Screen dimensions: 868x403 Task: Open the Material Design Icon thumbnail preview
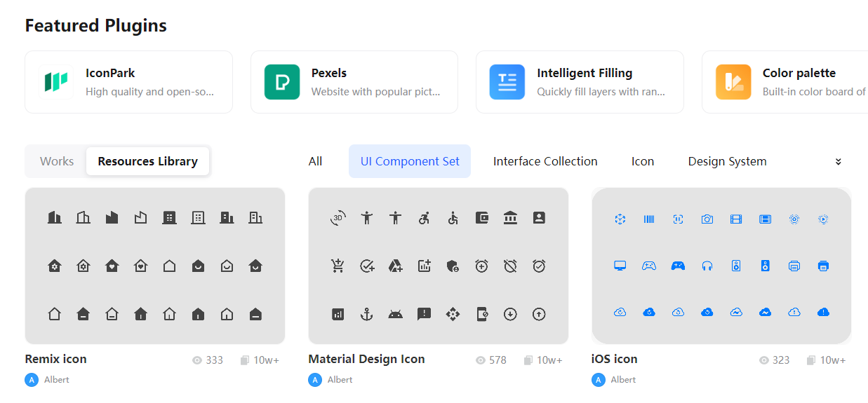439,266
